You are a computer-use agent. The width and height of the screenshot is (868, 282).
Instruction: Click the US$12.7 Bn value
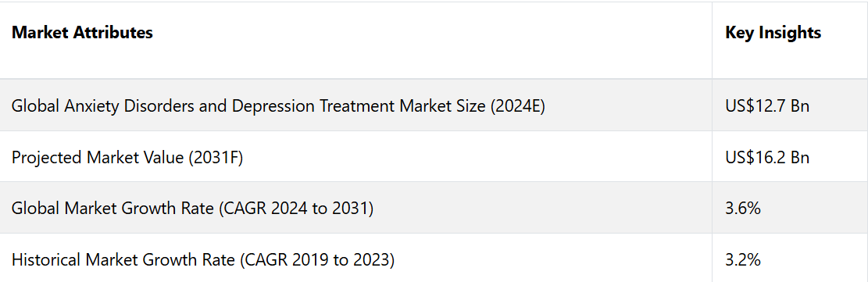click(x=766, y=105)
